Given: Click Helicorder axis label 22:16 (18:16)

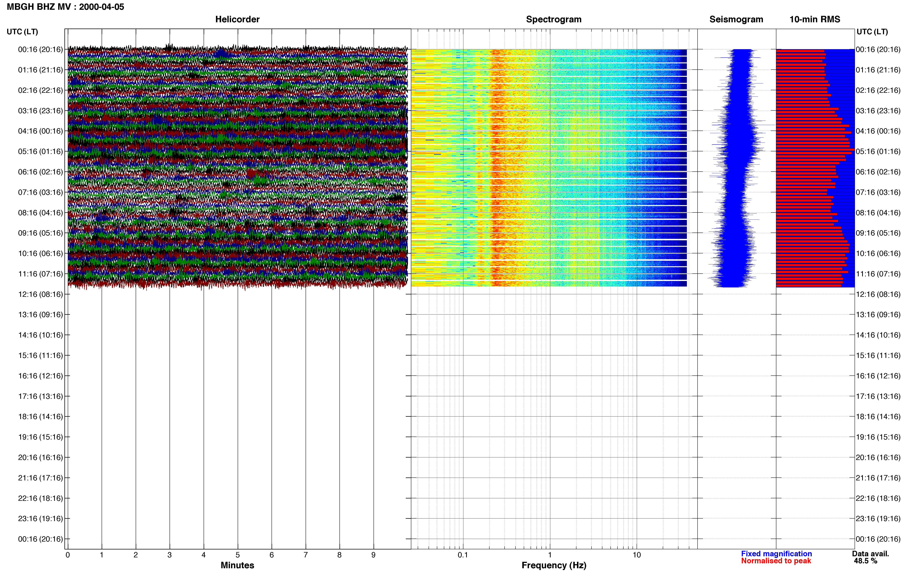Looking at the screenshot, I should coord(41,498).
